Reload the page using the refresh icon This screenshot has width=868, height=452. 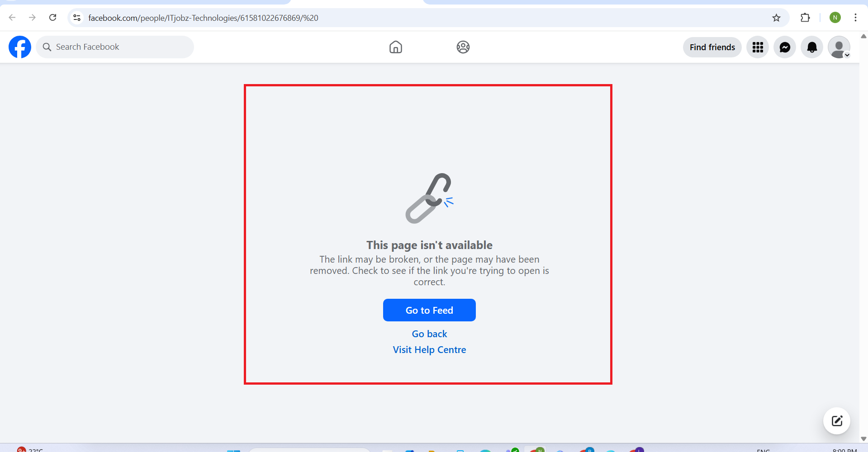click(53, 18)
